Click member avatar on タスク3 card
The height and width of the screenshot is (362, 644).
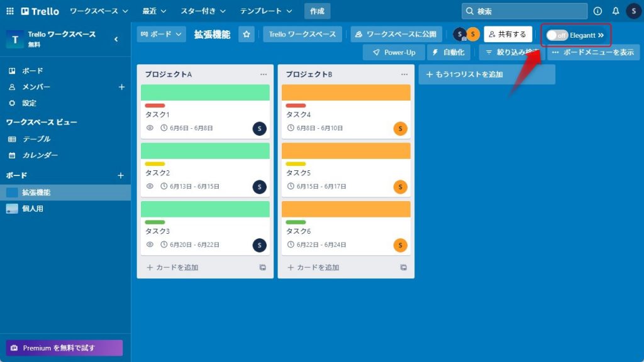click(260, 245)
